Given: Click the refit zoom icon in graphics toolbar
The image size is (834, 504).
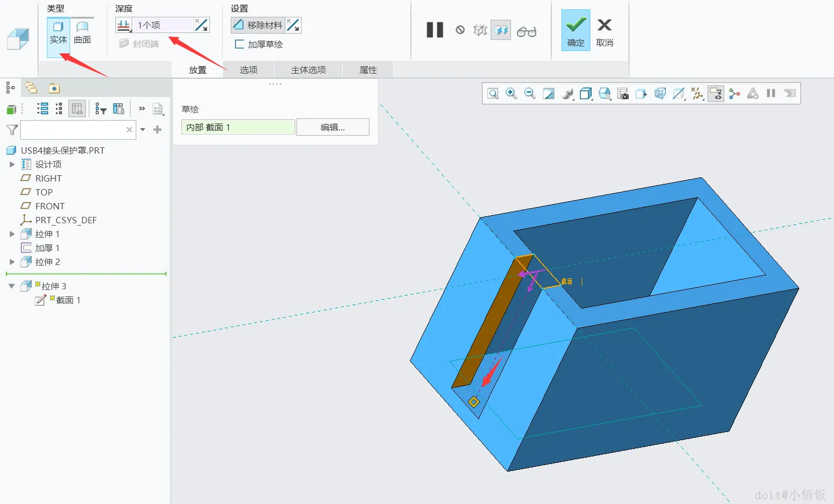Looking at the screenshot, I should pyautogui.click(x=493, y=93).
